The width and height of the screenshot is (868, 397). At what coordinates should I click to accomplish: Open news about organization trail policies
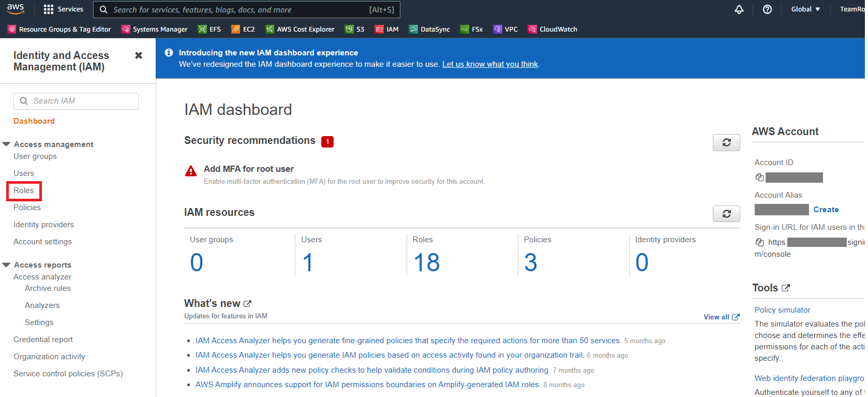390,355
